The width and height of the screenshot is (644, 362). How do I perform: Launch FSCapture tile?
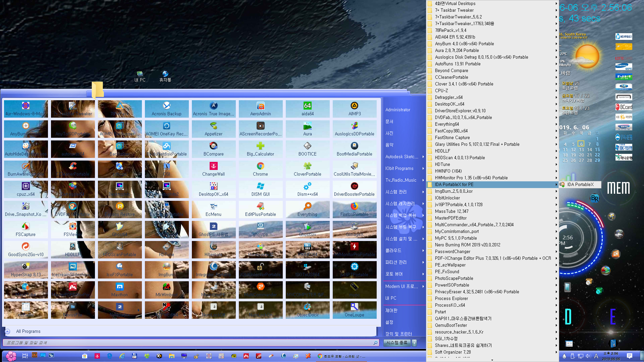[x=26, y=230]
